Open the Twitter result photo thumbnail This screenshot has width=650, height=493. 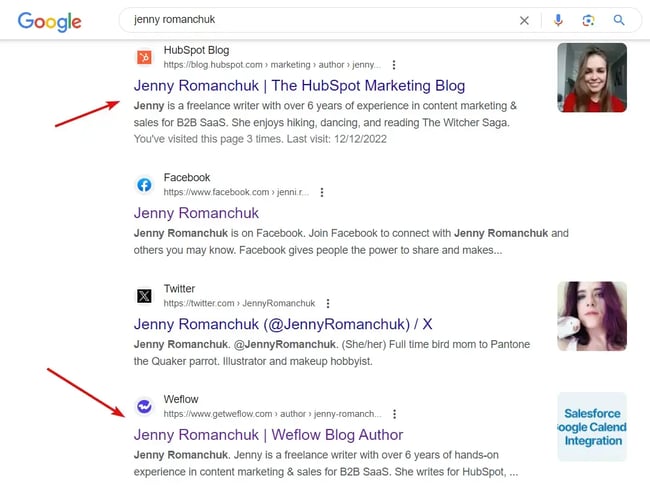pyautogui.click(x=592, y=316)
